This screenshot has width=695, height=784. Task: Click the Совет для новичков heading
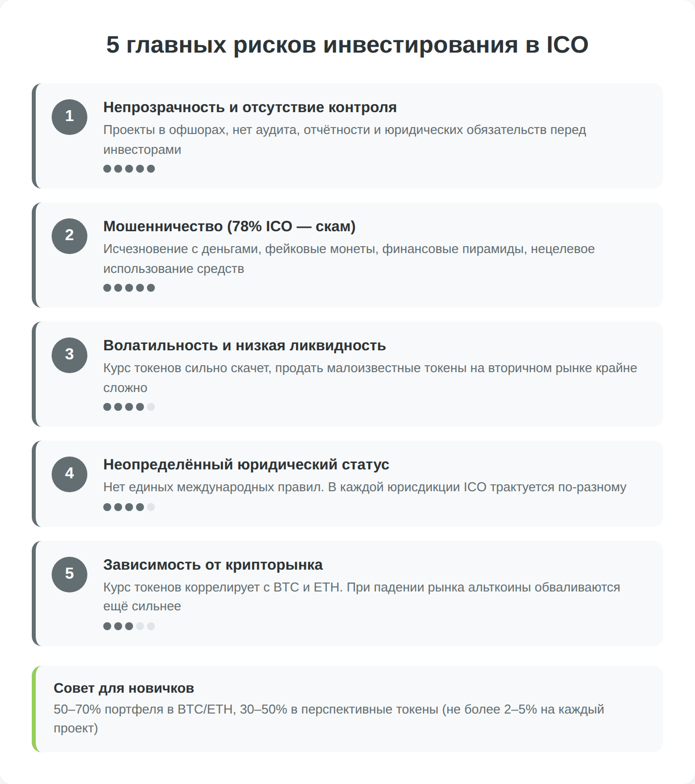pos(124,688)
